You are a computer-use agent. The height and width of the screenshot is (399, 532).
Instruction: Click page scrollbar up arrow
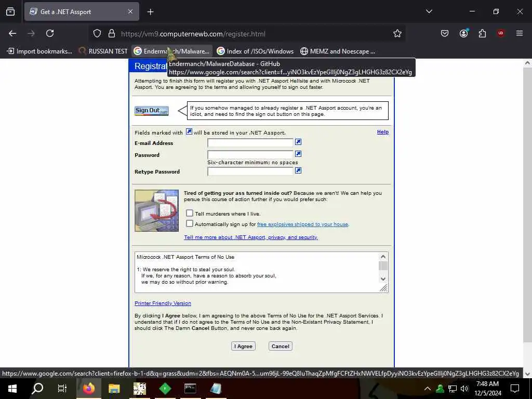coord(527,63)
